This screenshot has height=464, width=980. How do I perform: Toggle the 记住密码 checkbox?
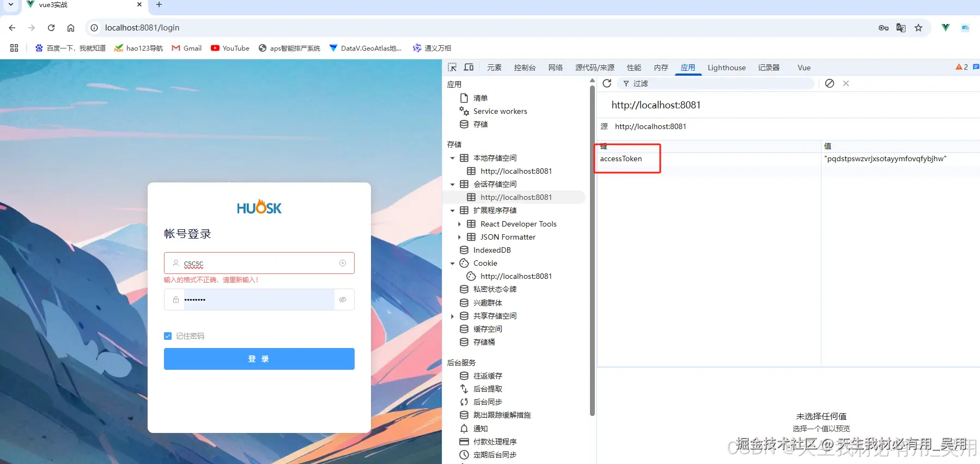pyautogui.click(x=168, y=336)
